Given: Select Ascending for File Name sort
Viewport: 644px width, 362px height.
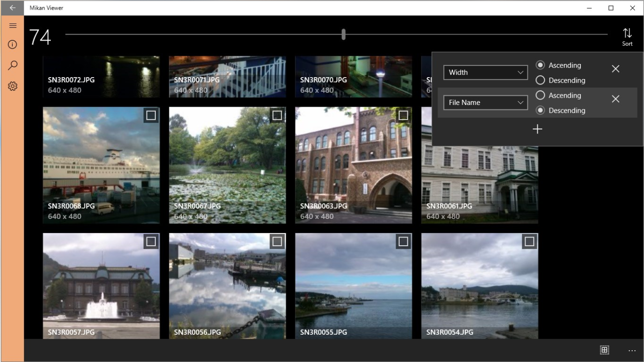Looking at the screenshot, I should (540, 95).
